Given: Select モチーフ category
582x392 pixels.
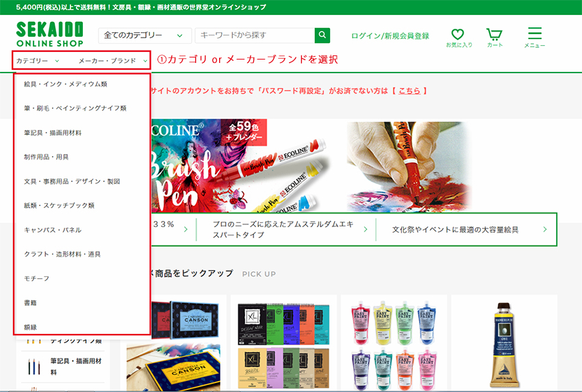Looking at the screenshot, I should pos(37,278).
